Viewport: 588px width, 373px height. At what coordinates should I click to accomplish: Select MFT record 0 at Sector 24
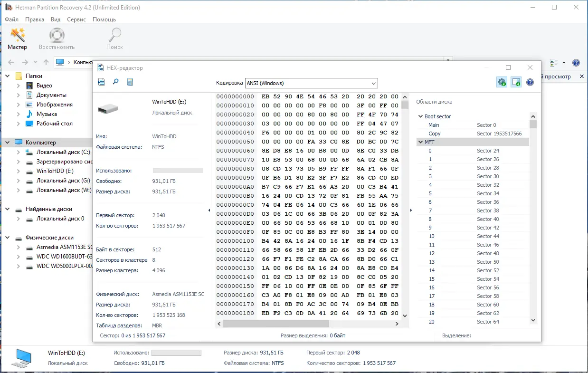473,151
